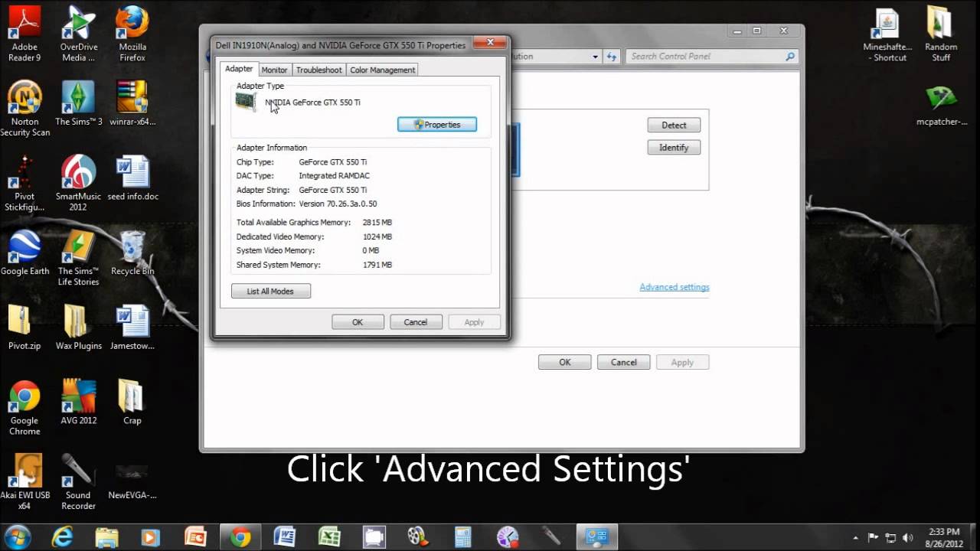Screen dimensions: 980x551
Task: Open PowerPoint from the taskbar
Action: [x=196, y=536]
